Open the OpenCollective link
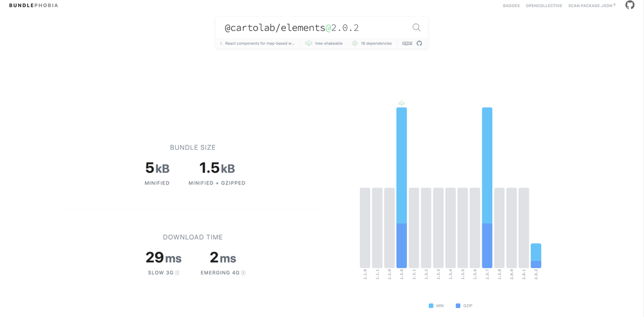This screenshot has height=317, width=644. [x=544, y=6]
